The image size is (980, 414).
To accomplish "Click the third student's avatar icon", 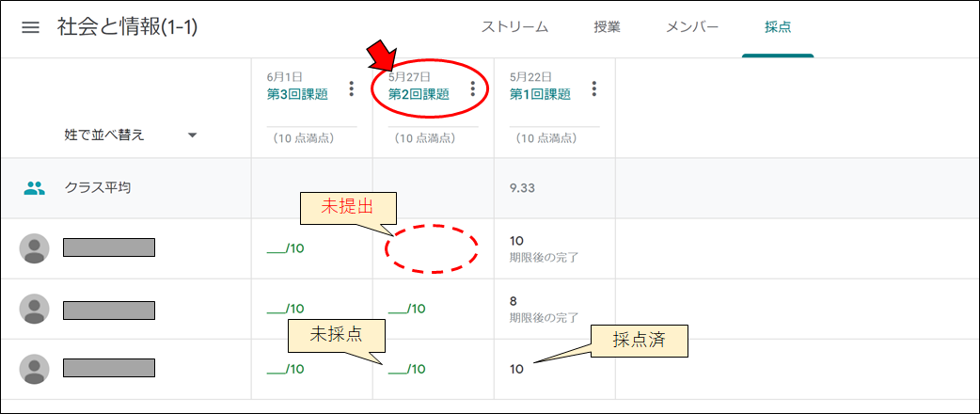I will point(35,368).
